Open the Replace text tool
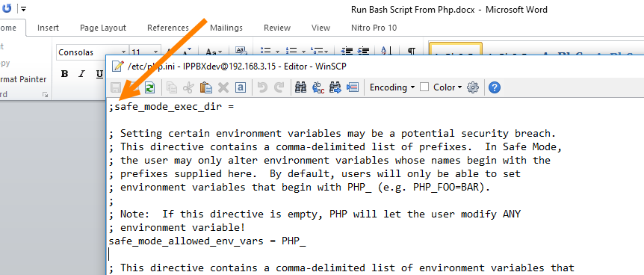The width and height of the screenshot is (644, 275). (x=318, y=87)
